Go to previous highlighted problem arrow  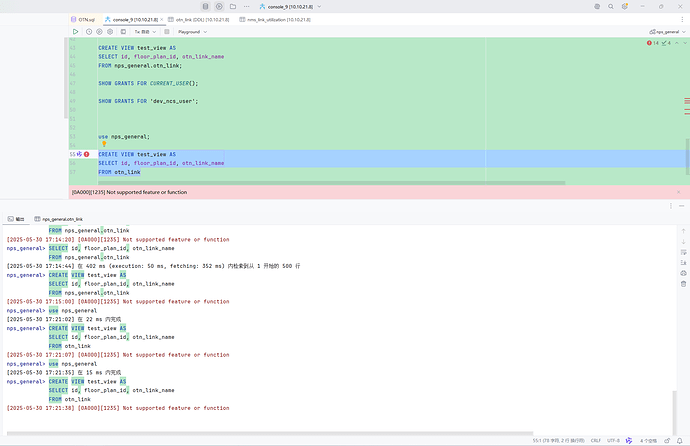point(677,43)
